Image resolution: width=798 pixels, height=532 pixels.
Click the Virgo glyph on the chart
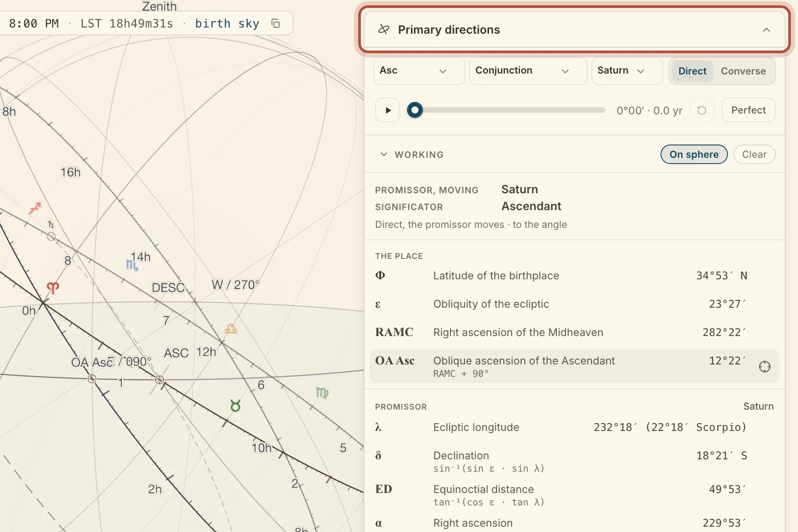pos(322,393)
